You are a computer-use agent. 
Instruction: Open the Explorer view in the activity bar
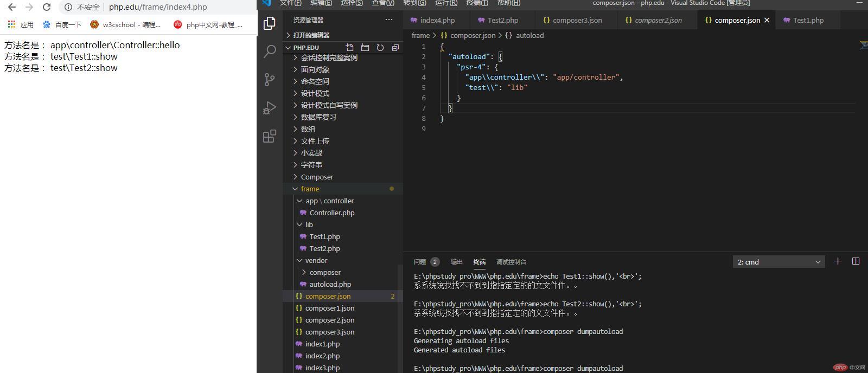(270, 23)
